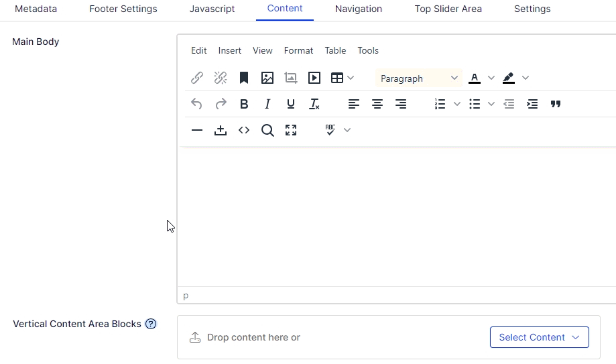Image resolution: width=616 pixels, height=364 pixels.
Task: Click the insert link icon
Action: point(197,78)
